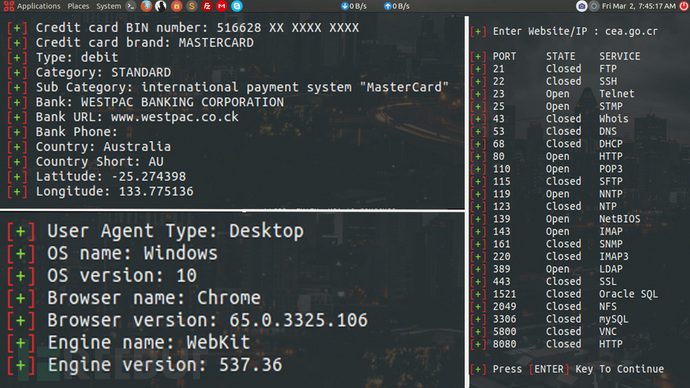
Task: Open the red padlock application icon
Action: pyautogui.click(x=176, y=6)
